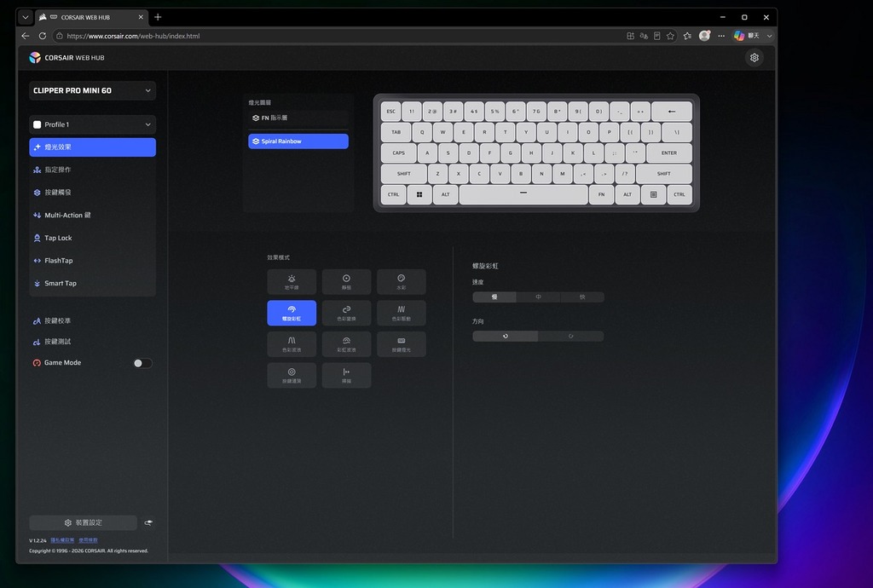Choose counterclockwise rotation under 方向

(505, 336)
